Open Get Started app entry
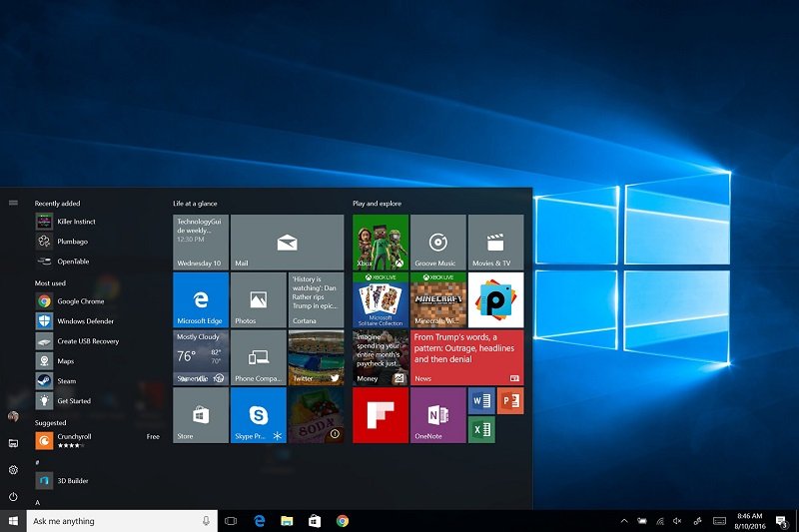 [x=97, y=400]
